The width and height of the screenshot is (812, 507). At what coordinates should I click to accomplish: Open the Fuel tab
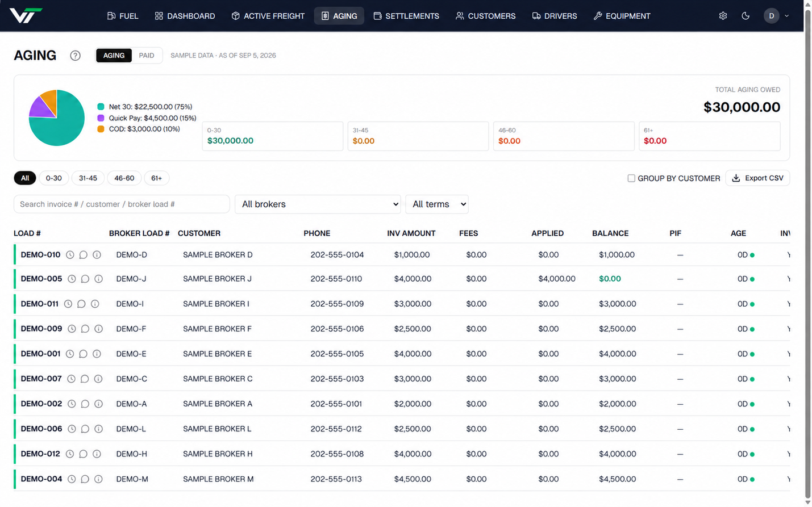[x=123, y=16]
